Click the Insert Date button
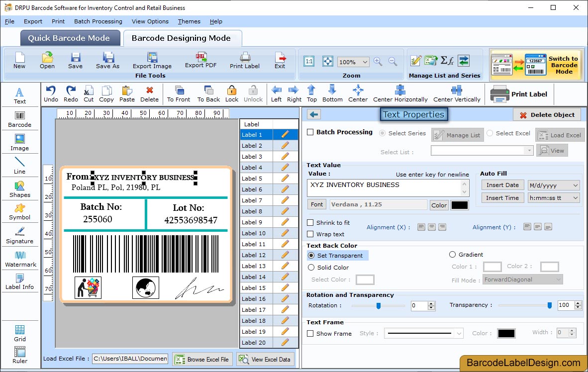The image size is (588, 372). point(502,185)
